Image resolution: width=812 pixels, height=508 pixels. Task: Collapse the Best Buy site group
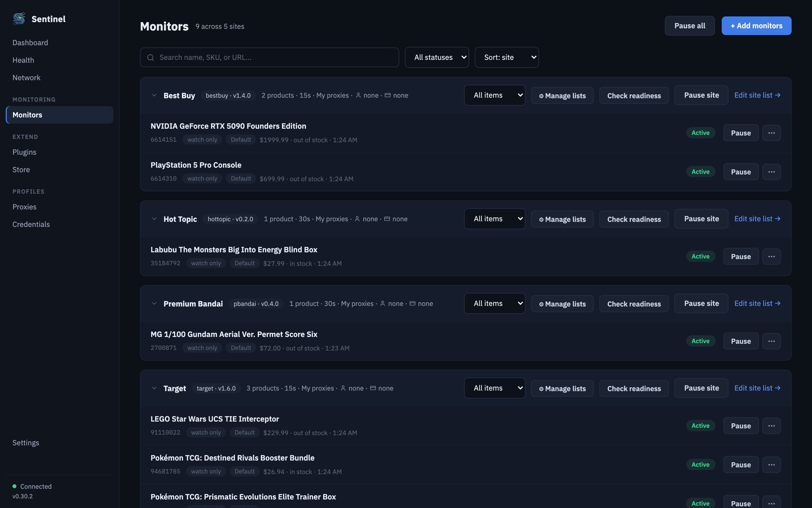click(154, 95)
